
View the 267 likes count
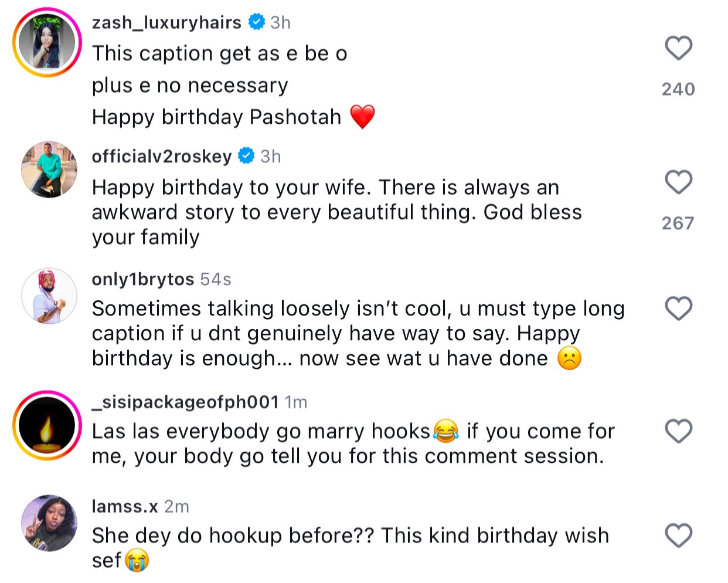[x=678, y=223]
